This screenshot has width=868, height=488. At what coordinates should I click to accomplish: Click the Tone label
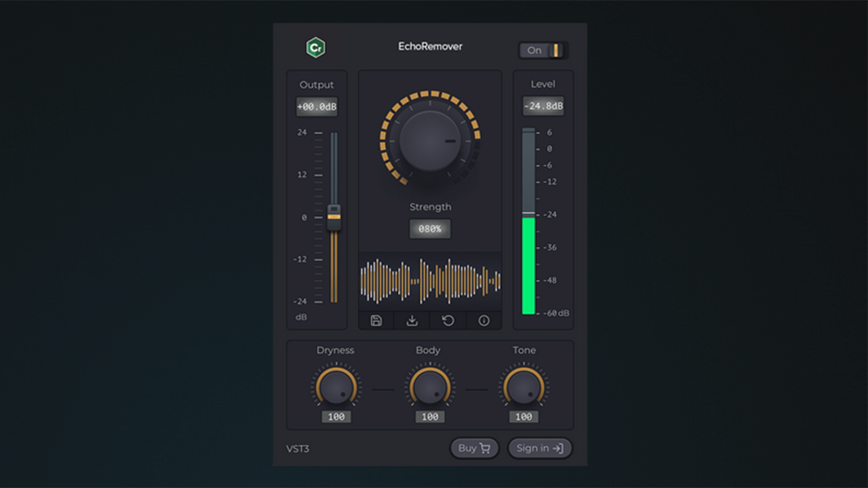524,350
